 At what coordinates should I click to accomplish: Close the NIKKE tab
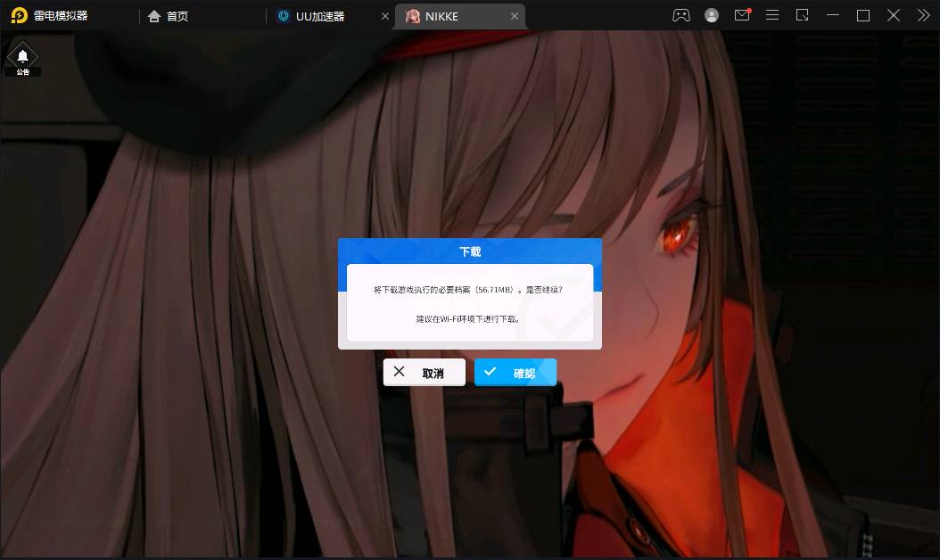pos(515,16)
